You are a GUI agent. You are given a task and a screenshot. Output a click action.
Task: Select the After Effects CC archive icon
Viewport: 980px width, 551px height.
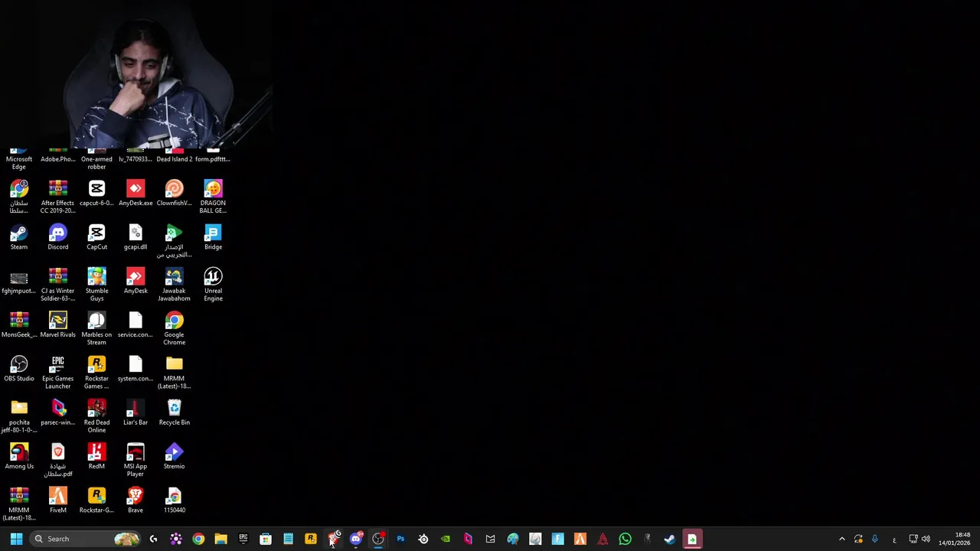pyautogui.click(x=58, y=197)
